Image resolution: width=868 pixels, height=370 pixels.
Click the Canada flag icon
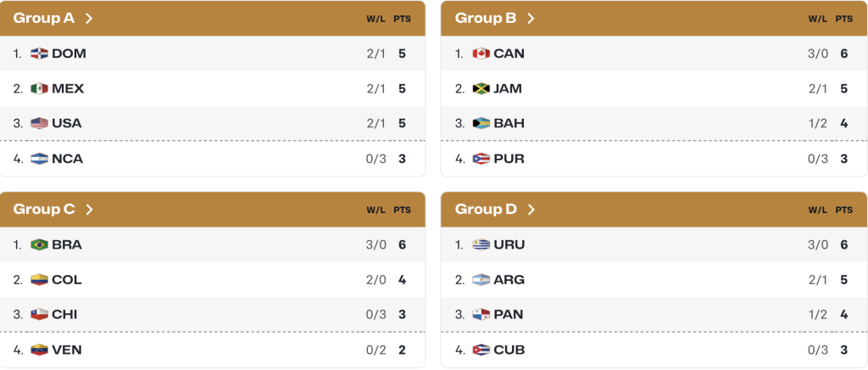point(481,53)
